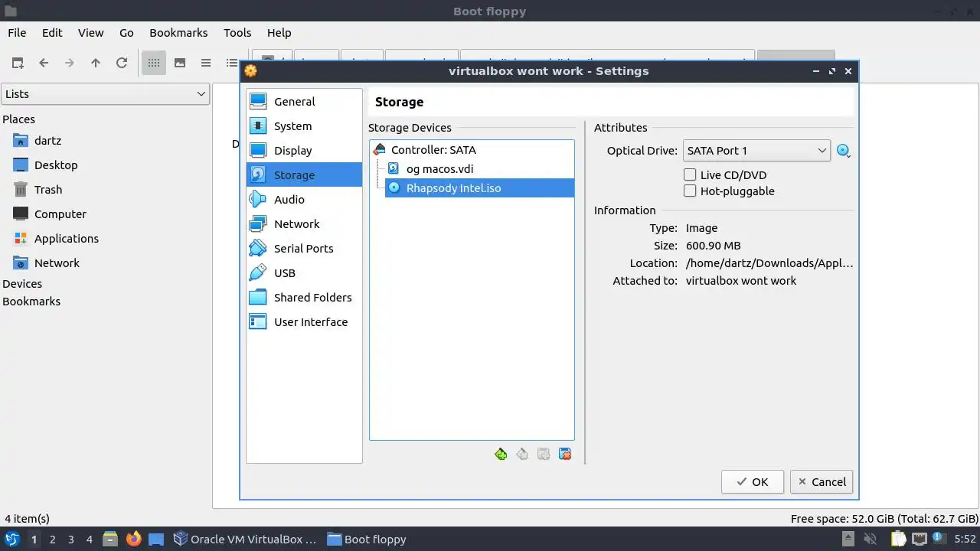The image size is (980, 551).
Task: Click the remove attachment icon
Action: tap(565, 455)
